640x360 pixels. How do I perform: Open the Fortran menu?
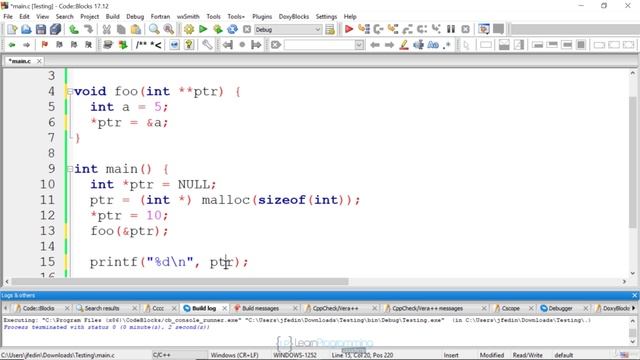click(160, 16)
